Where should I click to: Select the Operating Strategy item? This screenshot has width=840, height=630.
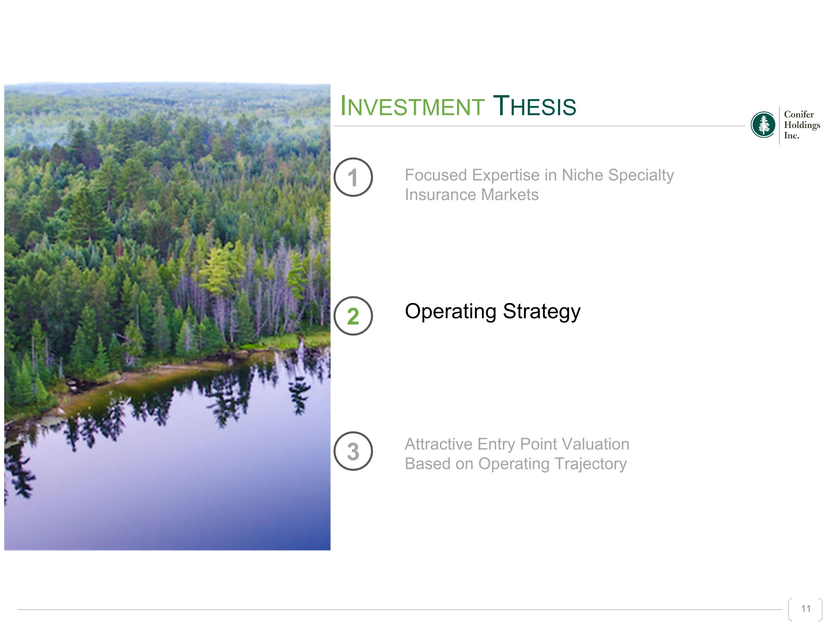(493, 312)
